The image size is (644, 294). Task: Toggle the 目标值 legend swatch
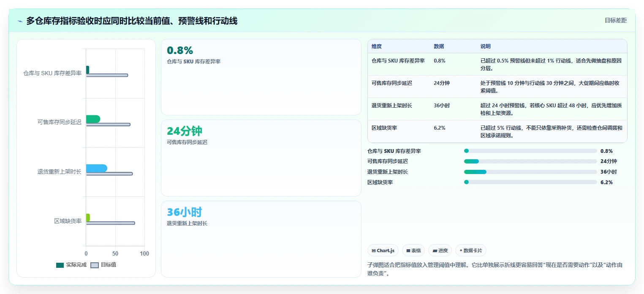tap(95, 265)
